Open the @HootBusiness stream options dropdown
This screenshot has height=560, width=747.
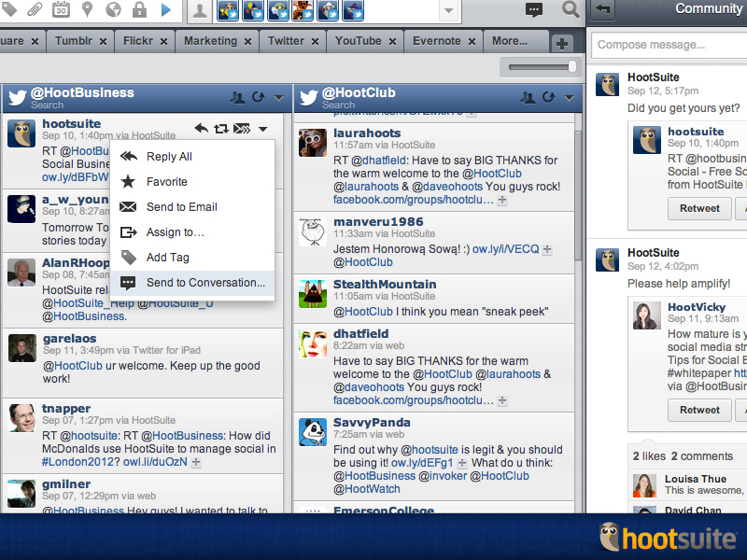pyautogui.click(x=278, y=97)
